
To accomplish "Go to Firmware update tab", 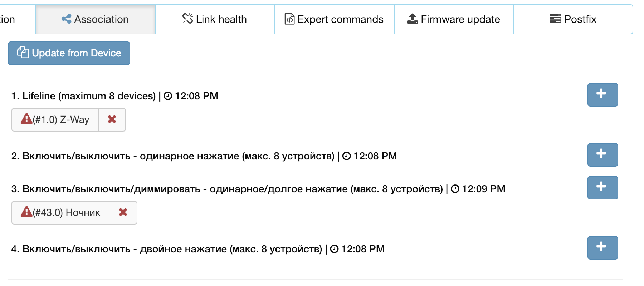I will pos(454,19).
